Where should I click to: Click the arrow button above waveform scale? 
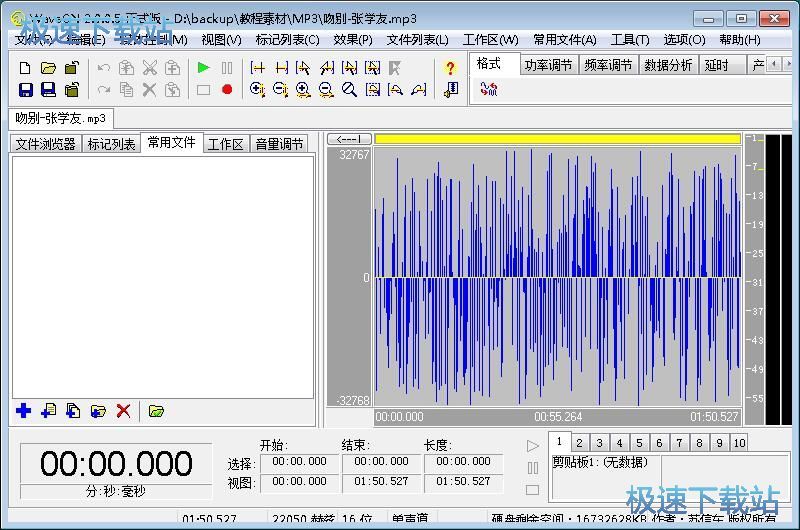click(349, 139)
